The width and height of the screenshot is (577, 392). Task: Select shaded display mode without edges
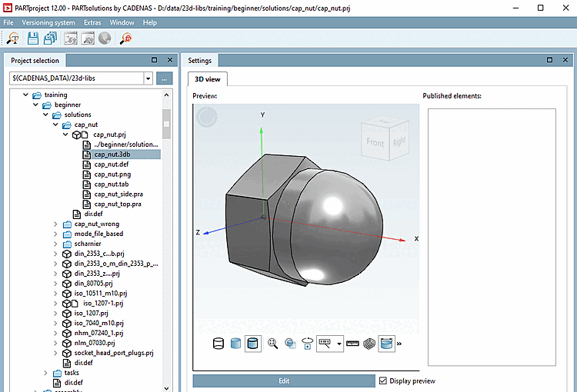coord(235,344)
